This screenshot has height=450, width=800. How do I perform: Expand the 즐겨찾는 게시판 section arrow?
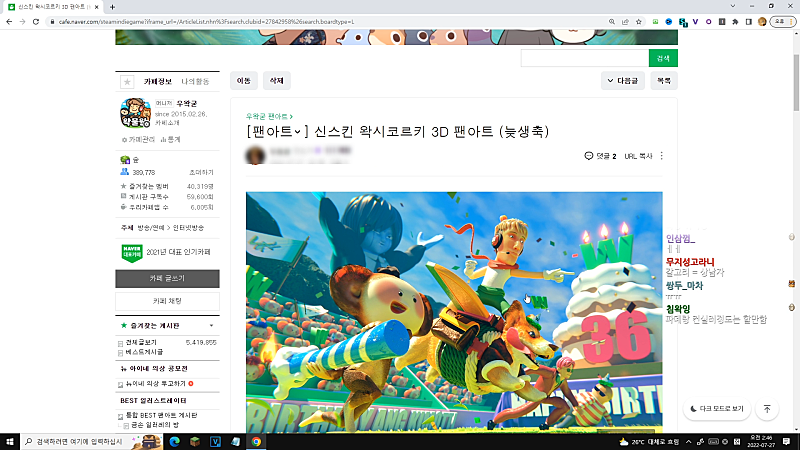coord(211,326)
